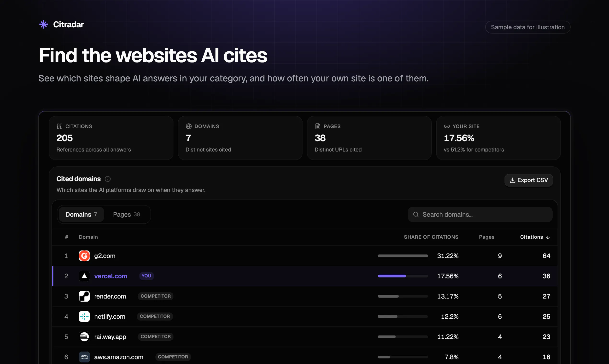This screenshot has height=364, width=609.
Task: Click the 17.56% value on Your Site card
Action: click(459, 138)
